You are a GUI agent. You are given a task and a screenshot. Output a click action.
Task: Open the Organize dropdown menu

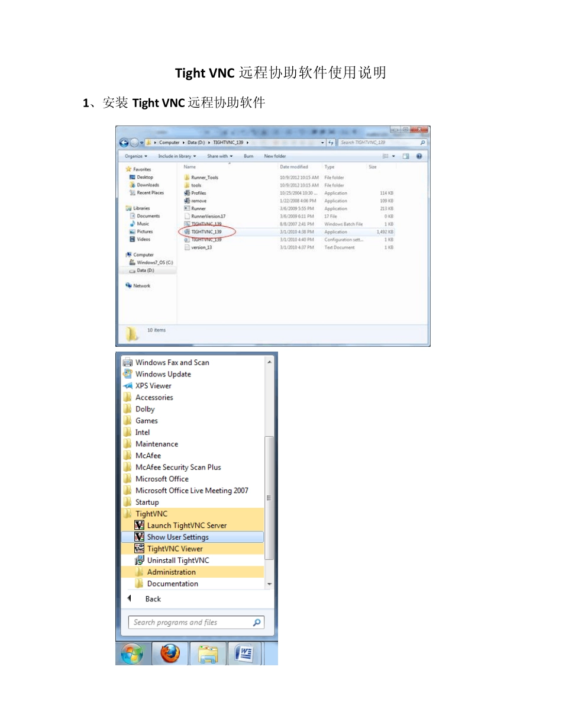pos(136,156)
